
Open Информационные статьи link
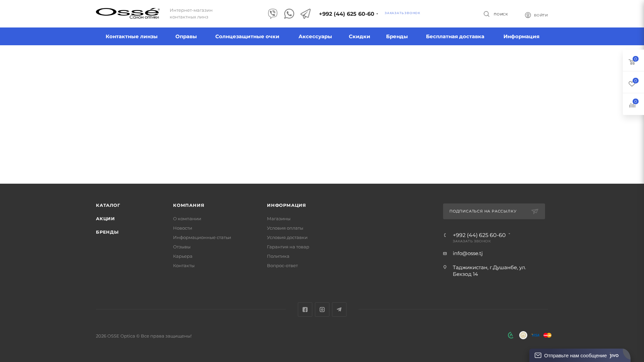click(202, 237)
